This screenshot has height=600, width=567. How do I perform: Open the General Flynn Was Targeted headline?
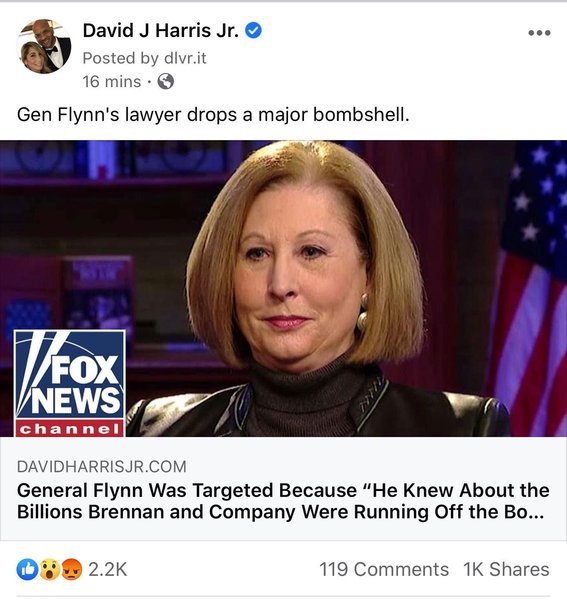tap(283, 501)
